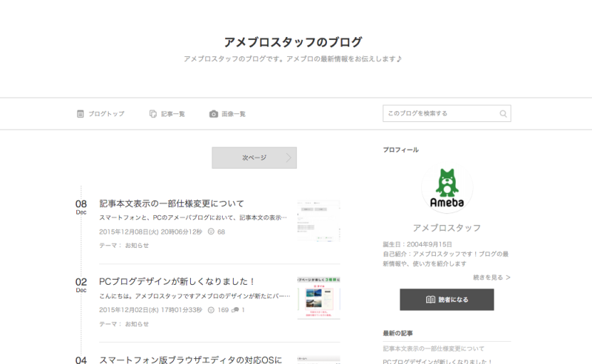
Task: Click excerpt こんにちは。アメブロスタッフです
Action: pyautogui.click(x=195, y=296)
